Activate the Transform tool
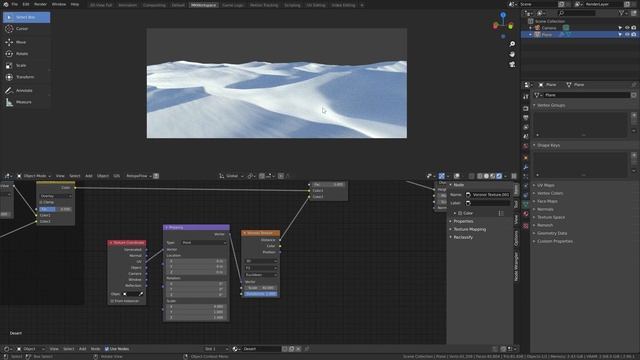The image size is (640, 360). tap(26, 77)
